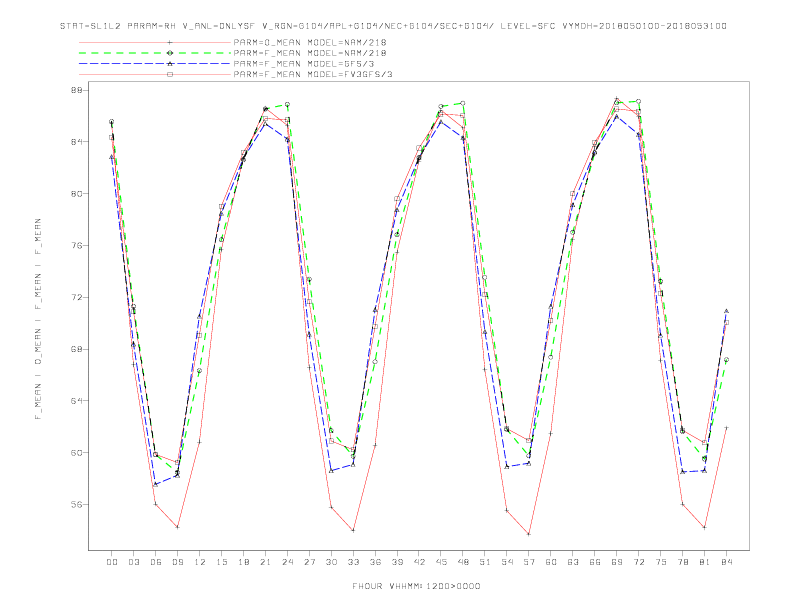Screen dimensions: 792x612
Task: Click y-axis tick value 60
Action: point(77,453)
